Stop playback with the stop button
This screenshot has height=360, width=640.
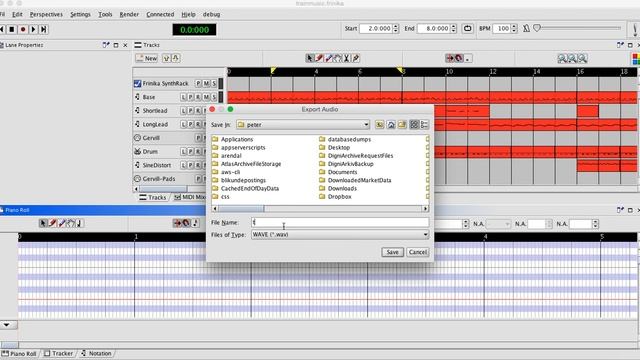click(12, 29)
